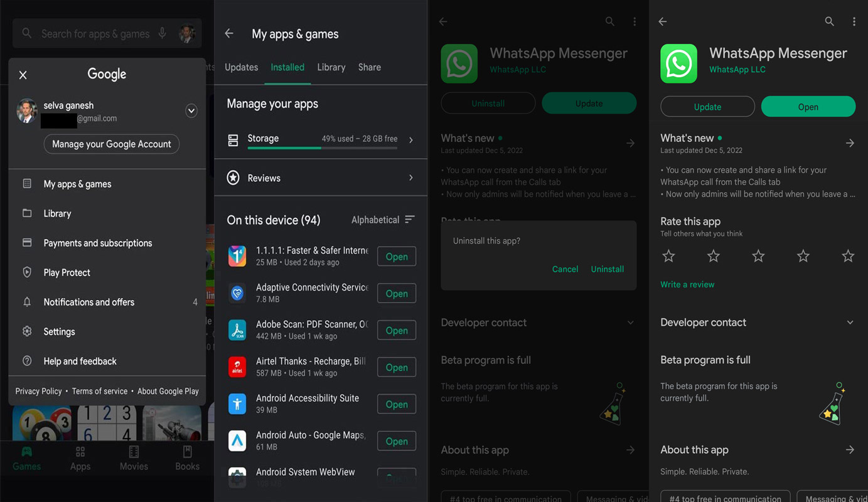Image resolution: width=868 pixels, height=502 pixels.
Task: Open the 1.1.1.1 app with Open button
Action: click(397, 257)
